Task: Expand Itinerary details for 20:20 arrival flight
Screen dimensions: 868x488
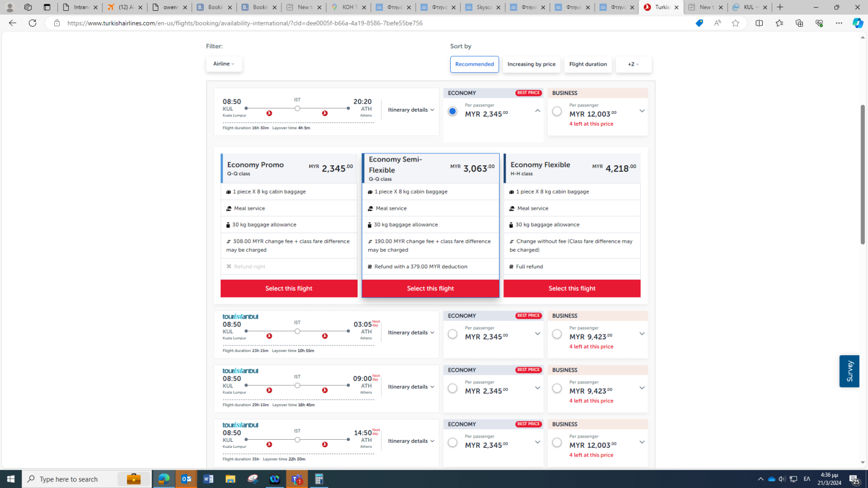Action: tap(411, 110)
